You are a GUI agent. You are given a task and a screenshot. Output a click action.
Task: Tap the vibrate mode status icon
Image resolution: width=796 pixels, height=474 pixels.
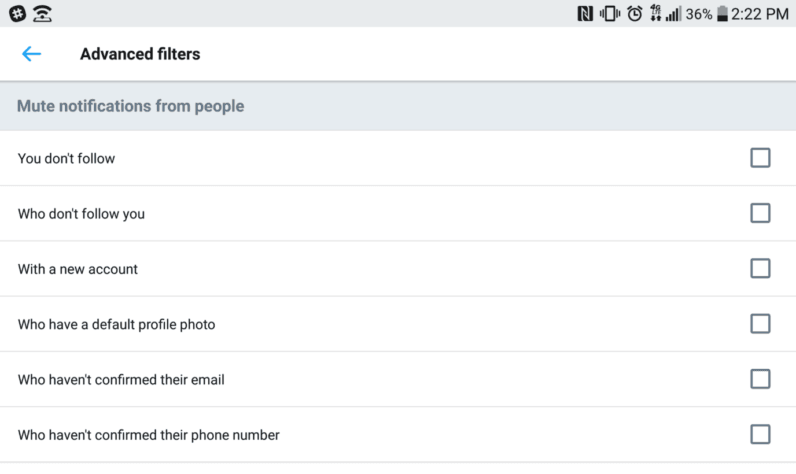pyautogui.click(x=610, y=14)
